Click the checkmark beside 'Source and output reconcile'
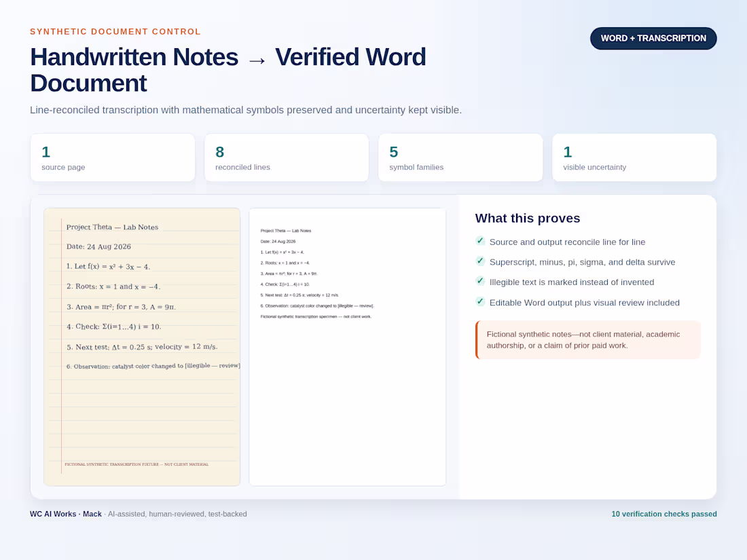 (480, 241)
